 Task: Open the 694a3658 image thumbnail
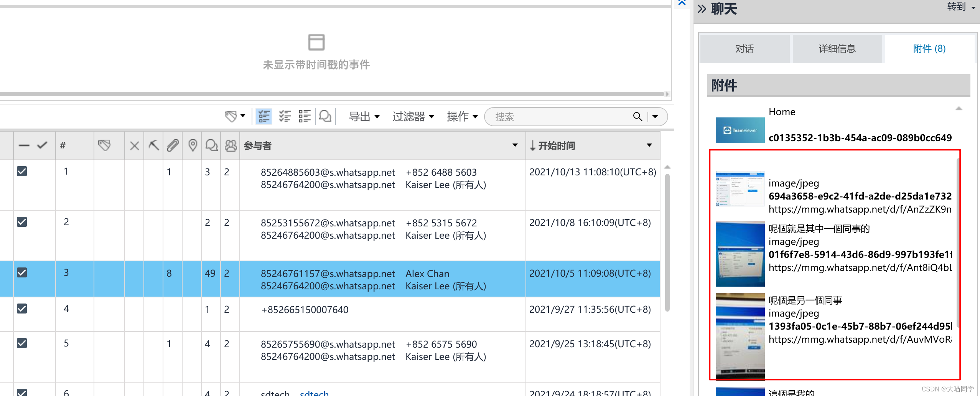740,188
